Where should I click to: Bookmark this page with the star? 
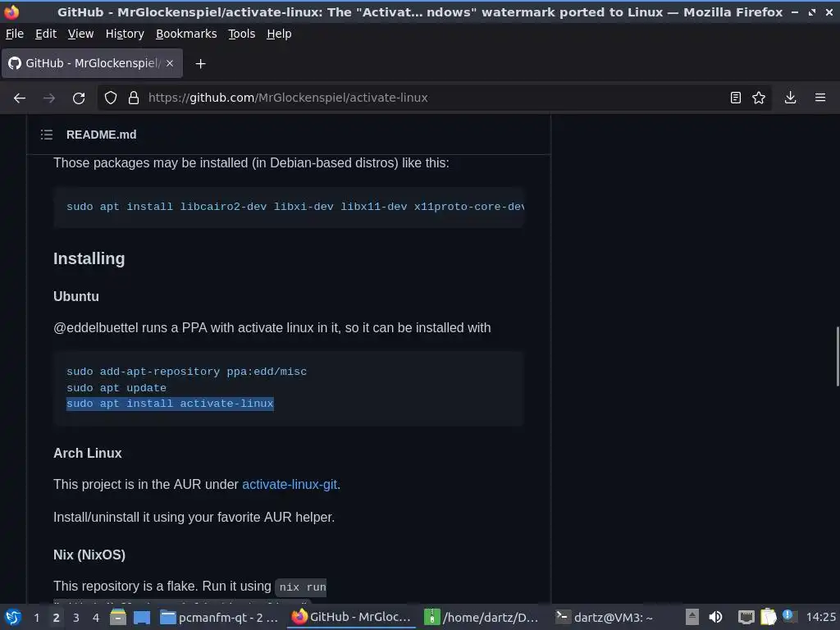[759, 98]
